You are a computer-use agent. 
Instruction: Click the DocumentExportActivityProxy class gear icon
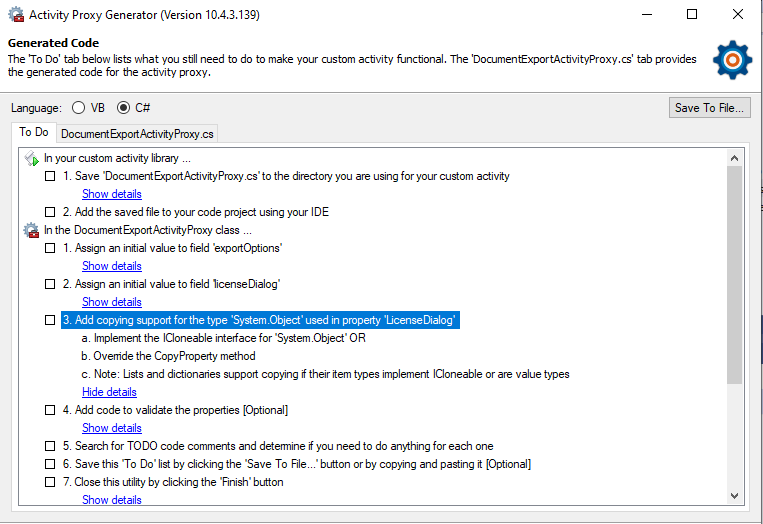32,230
